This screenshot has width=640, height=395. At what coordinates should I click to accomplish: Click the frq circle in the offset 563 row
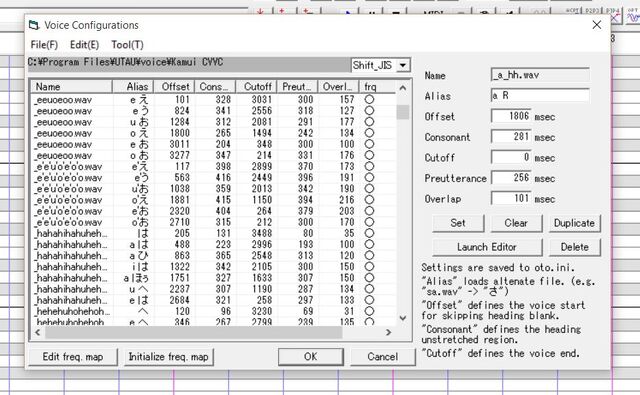point(369,178)
